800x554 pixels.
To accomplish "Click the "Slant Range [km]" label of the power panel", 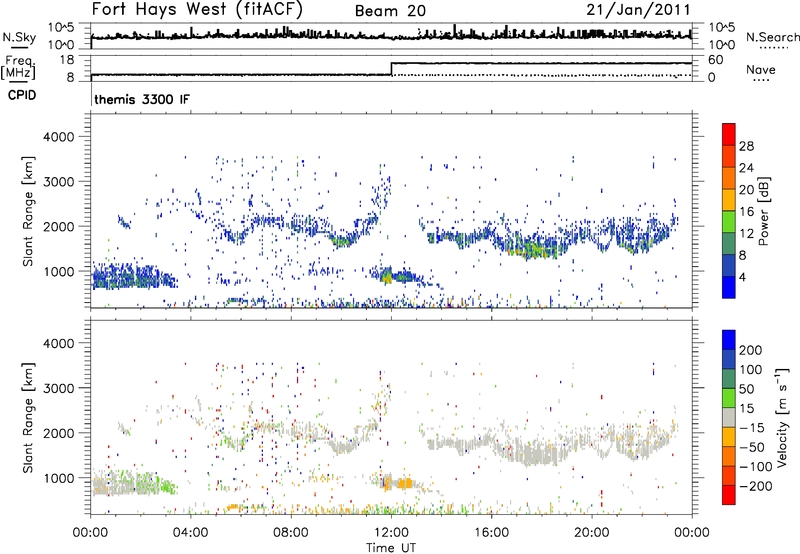I will 28,211.
